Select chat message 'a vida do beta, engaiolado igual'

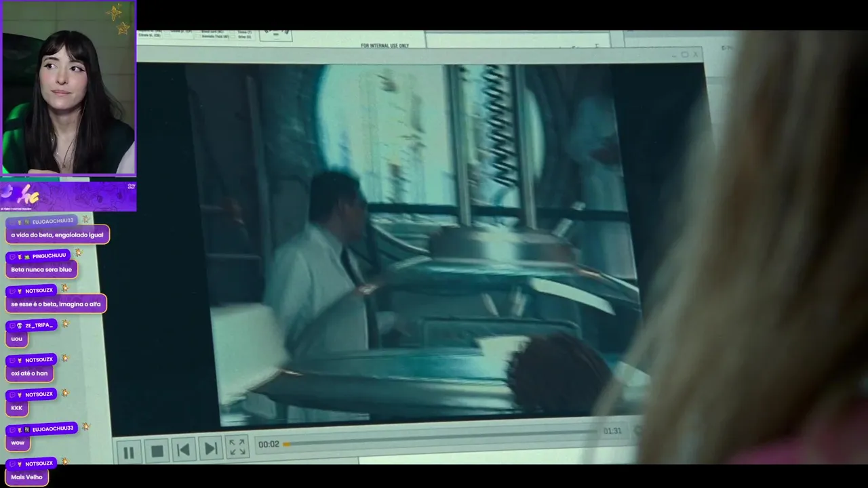click(58, 235)
